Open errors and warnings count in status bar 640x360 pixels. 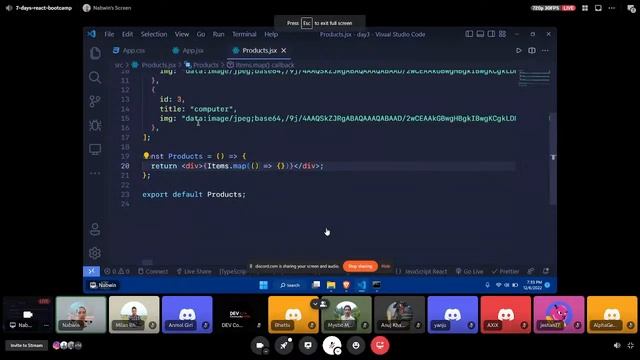tap(117, 271)
